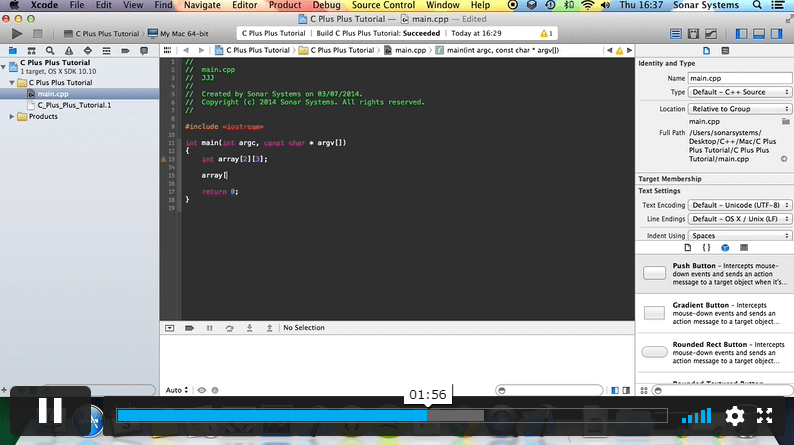Open the file Type dropdown
The height and width of the screenshot is (445, 794).
coord(740,92)
